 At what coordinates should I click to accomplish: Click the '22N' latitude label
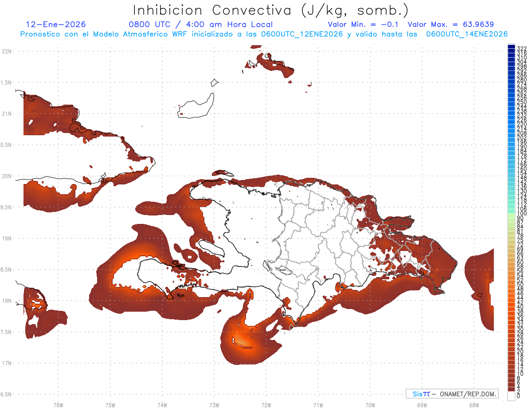pyautogui.click(x=6, y=51)
